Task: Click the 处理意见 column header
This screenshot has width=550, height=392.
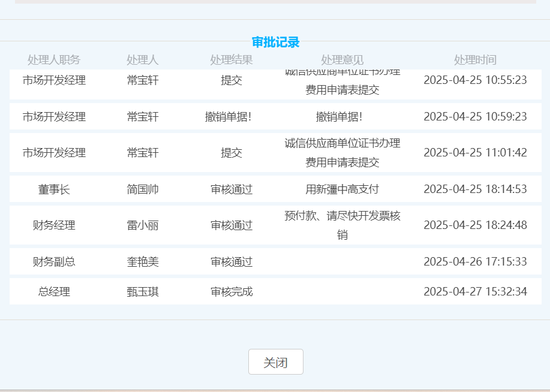Action: pyautogui.click(x=342, y=60)
